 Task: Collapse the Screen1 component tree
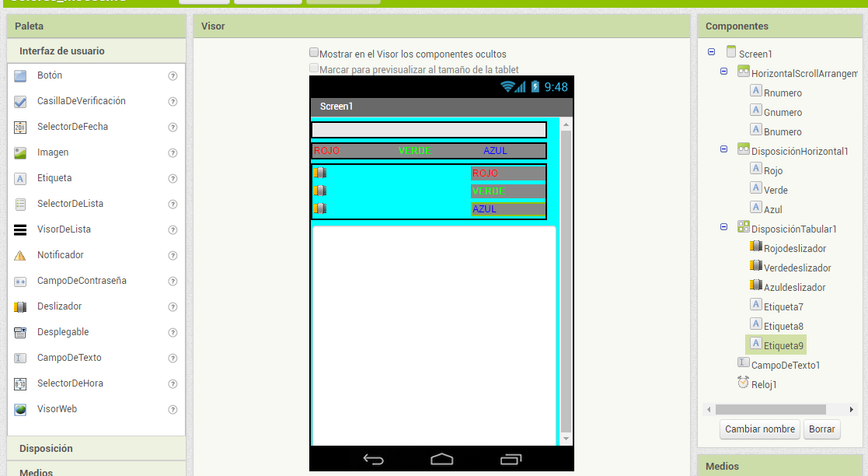[x=711, y=52]
